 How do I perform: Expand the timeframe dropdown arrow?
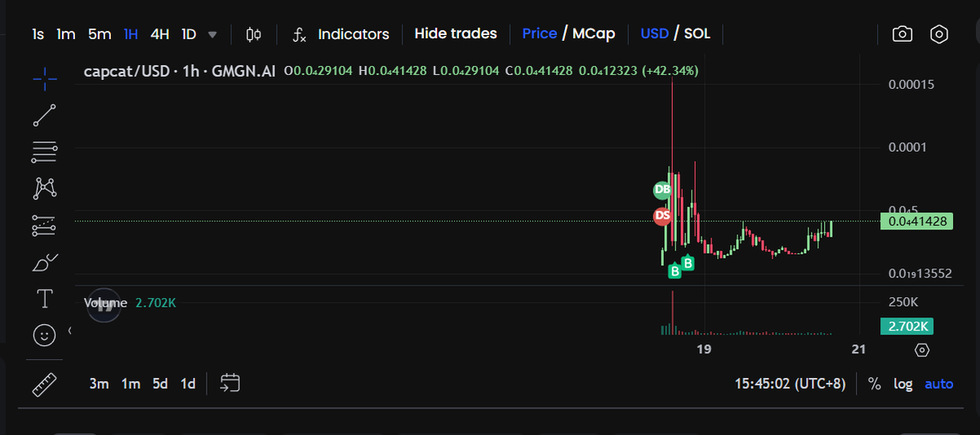click(213, 35)
